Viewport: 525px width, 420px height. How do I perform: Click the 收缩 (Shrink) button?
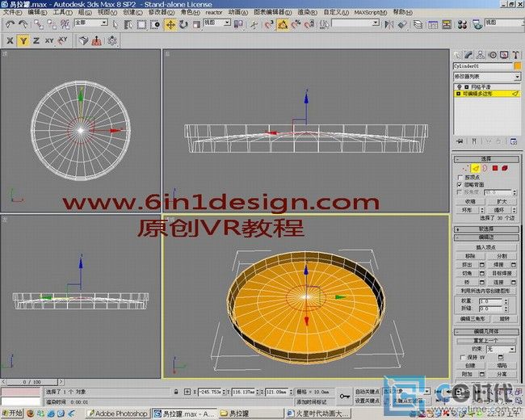pos(470,202)
